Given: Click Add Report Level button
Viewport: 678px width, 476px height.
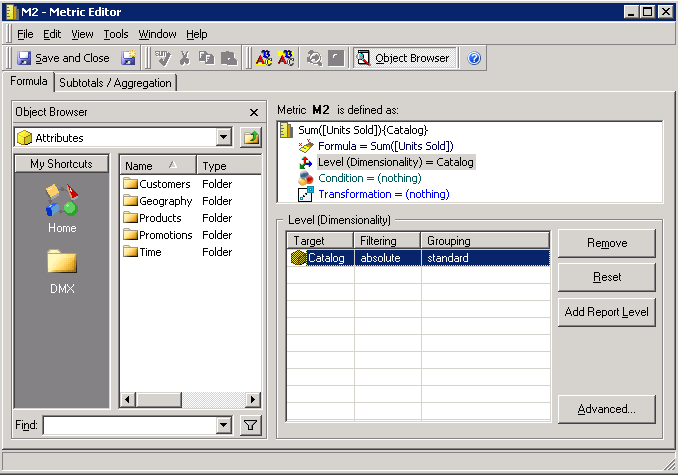Looking at the screenshot, I should 607,312.
